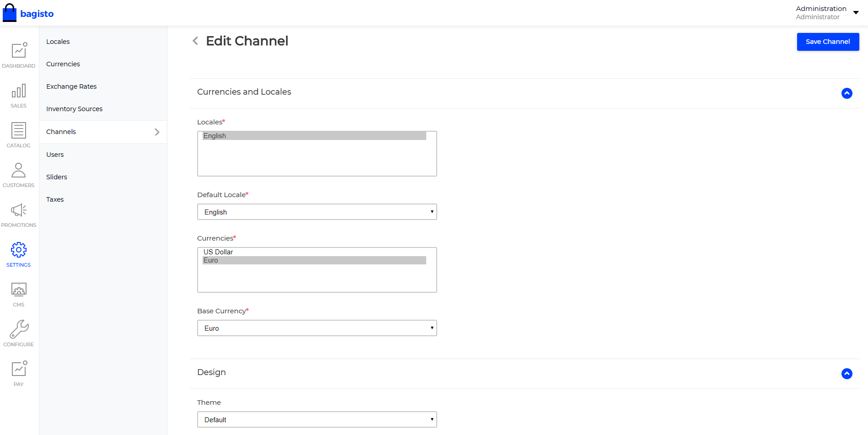This screenshot has width=868, height=435.
Task: Open the Configure wrench icon
Action: [19, 329]
